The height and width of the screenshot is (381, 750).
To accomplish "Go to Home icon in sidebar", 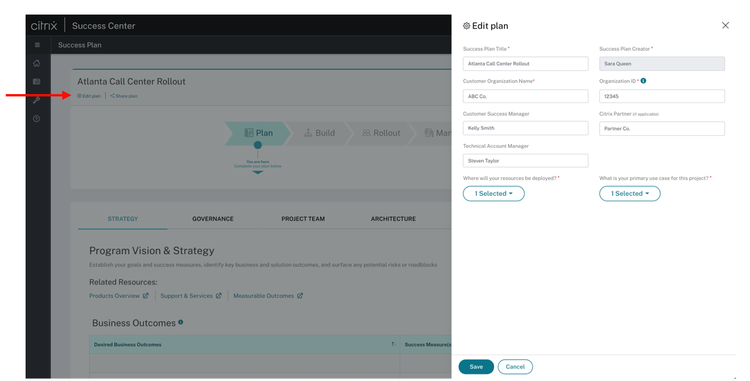I will click(37, 63).
